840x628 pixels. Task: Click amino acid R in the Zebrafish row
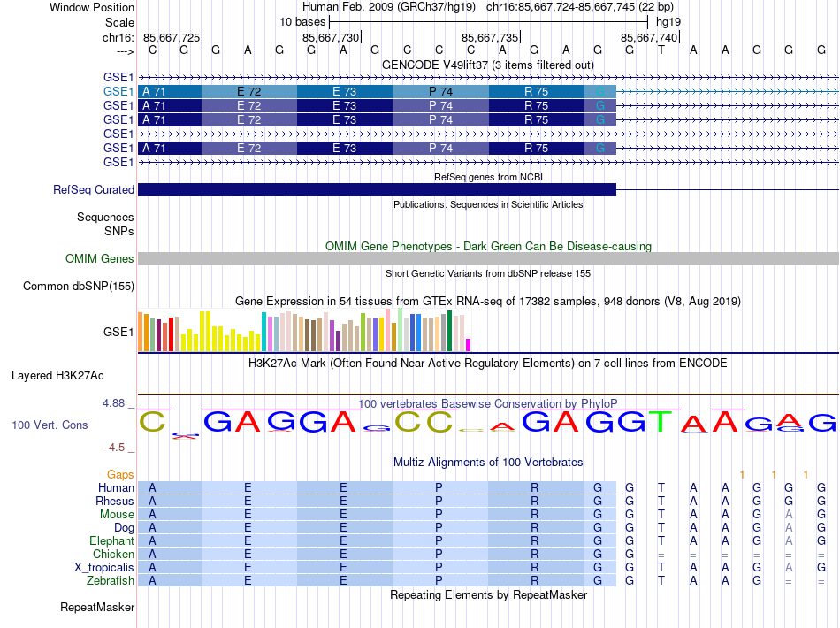point(534,581)
